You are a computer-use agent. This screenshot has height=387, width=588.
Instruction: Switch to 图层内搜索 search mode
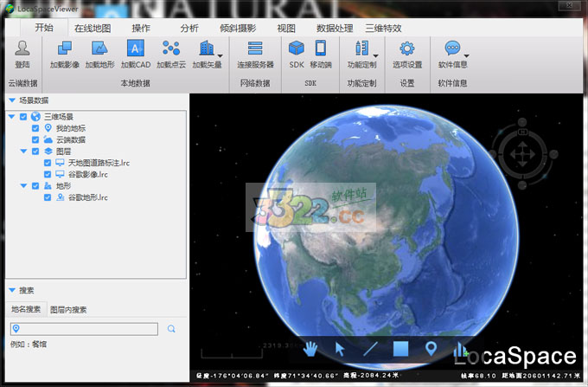pos(67,309)
